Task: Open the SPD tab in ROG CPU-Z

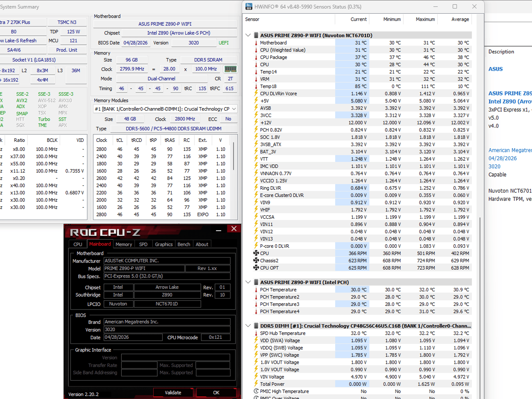Action: (143, 244)
